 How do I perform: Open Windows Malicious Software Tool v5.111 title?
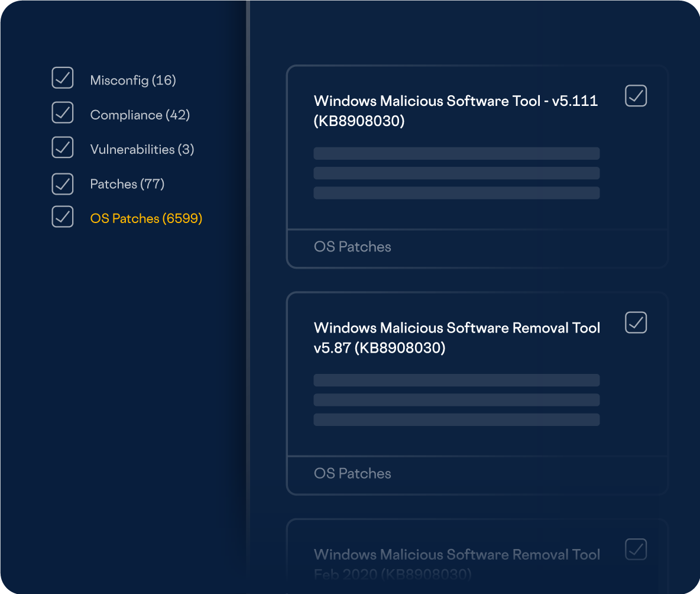pos(455,111)
